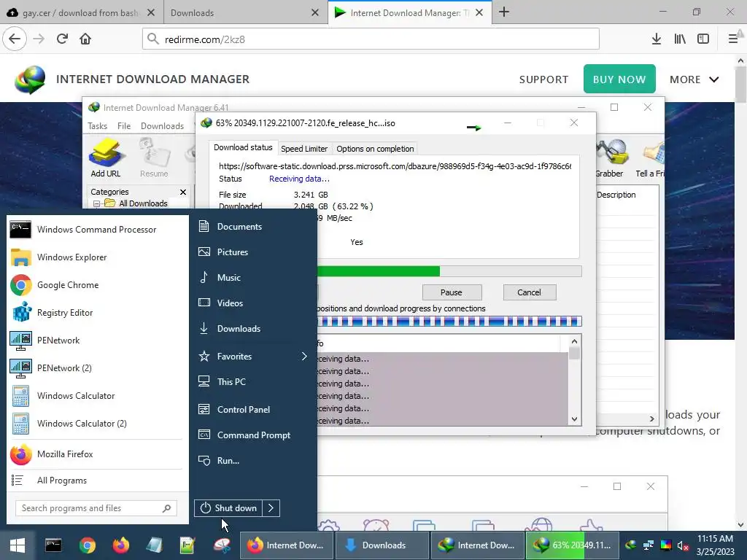Reload the current page
This screenshot has width=747, height=560.
tap(62, 39)
